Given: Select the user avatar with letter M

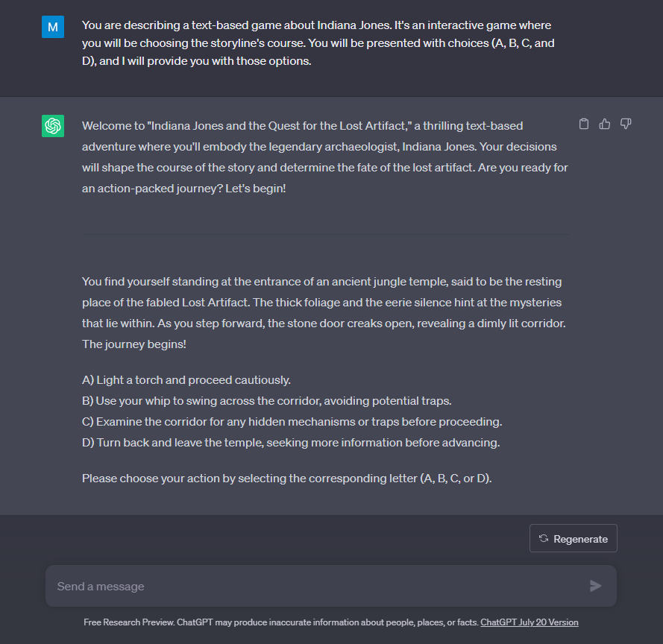Looking at the screenshot, I should click(52, 27).
